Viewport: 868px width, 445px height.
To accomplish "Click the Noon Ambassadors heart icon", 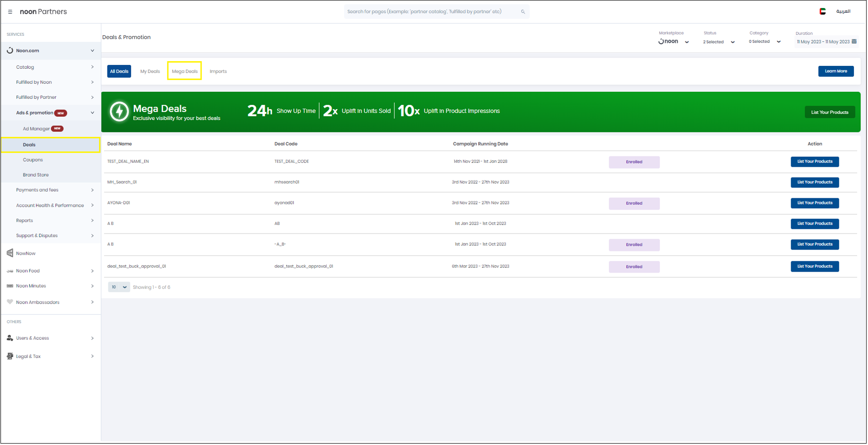I will point(10,302).
